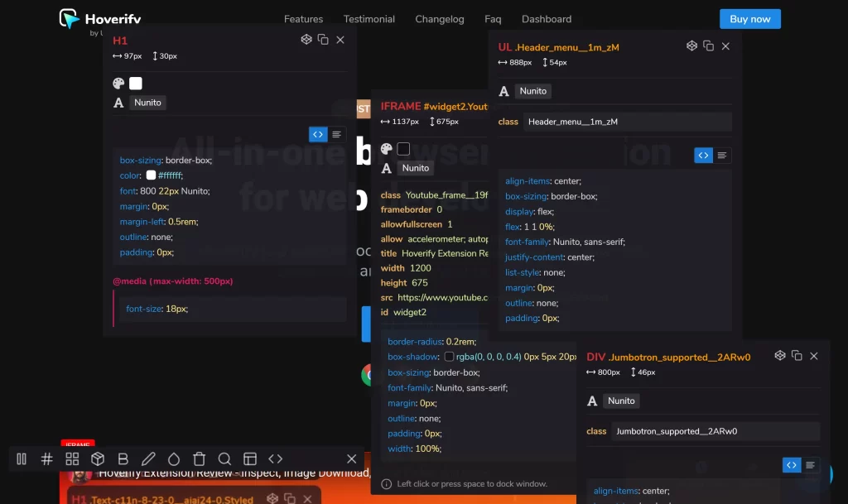Click the Buy now button
The image size is (848, 504).
[750, 19]
